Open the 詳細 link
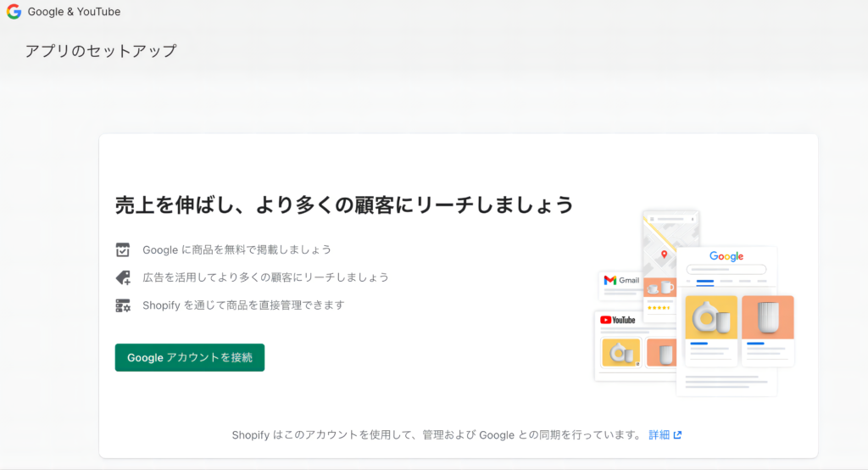The height and width of the screenshot is (470, 868). (x=659, y=435)
